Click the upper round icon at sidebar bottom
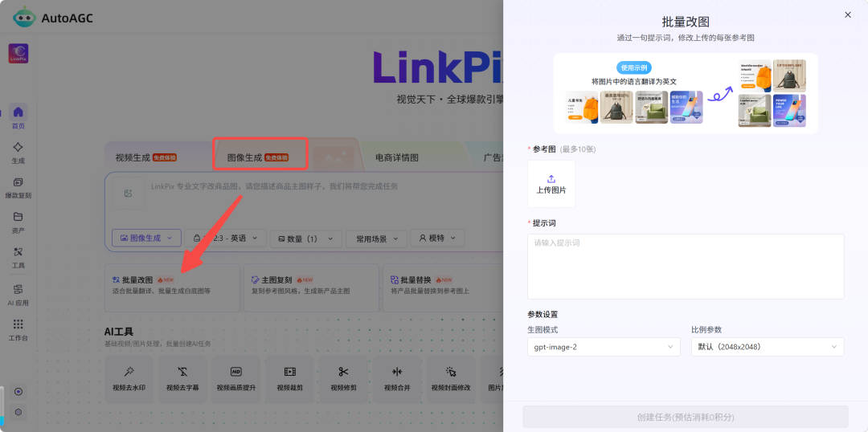This screenshot has width=868, height=432. coord(18,392)
